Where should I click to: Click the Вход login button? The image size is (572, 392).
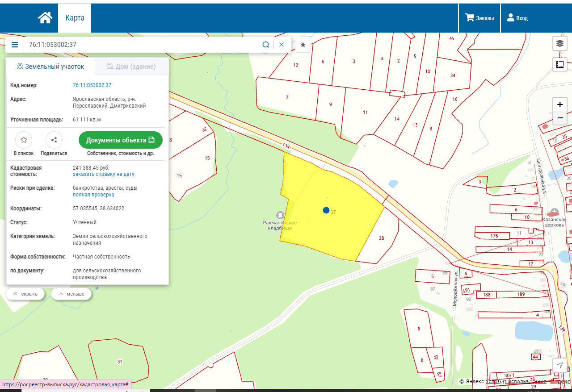pos(517,18)
